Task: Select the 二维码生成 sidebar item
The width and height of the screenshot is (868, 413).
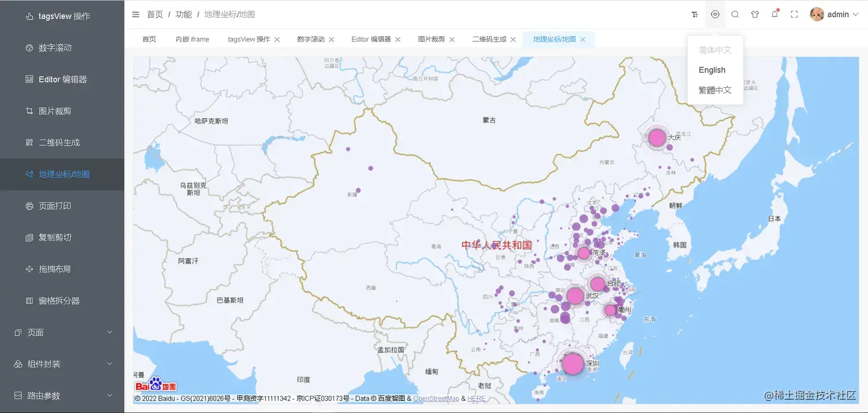Action: pos(61,142)
